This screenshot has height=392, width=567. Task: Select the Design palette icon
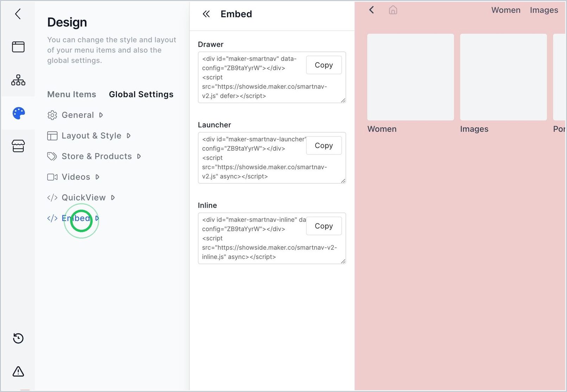coord(19,113)
